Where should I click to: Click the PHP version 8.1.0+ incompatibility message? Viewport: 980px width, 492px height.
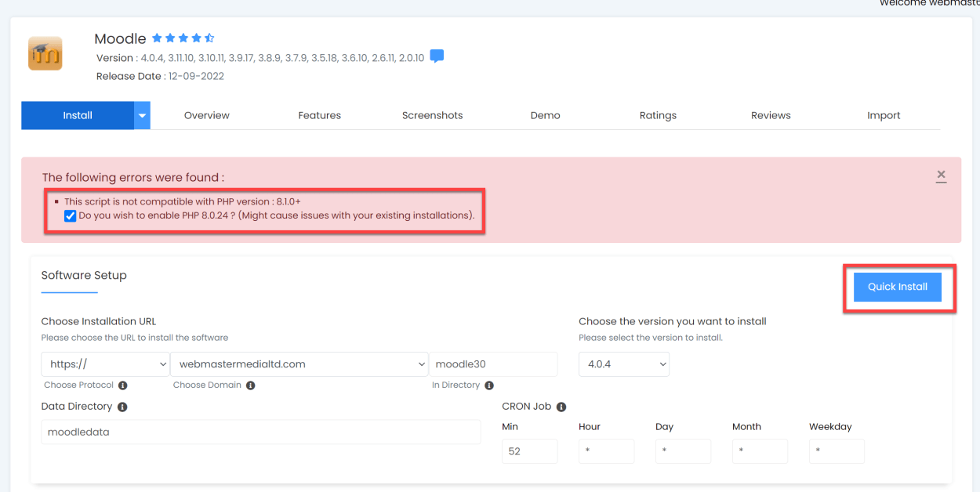(183, 201)
